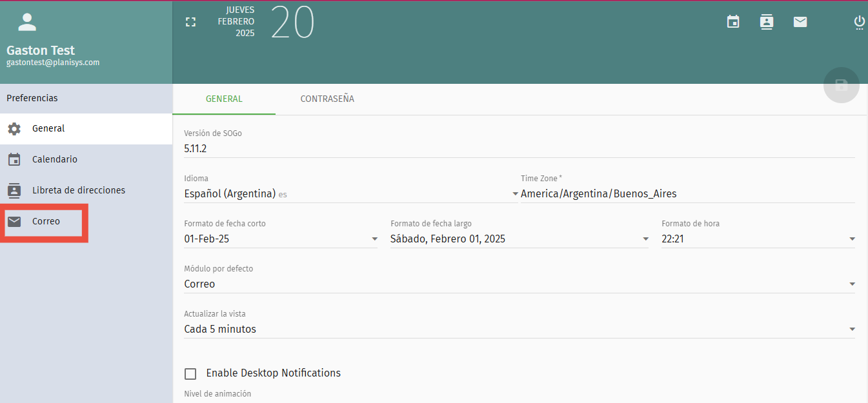Enable Desktop Notifications checkbox

190,374
